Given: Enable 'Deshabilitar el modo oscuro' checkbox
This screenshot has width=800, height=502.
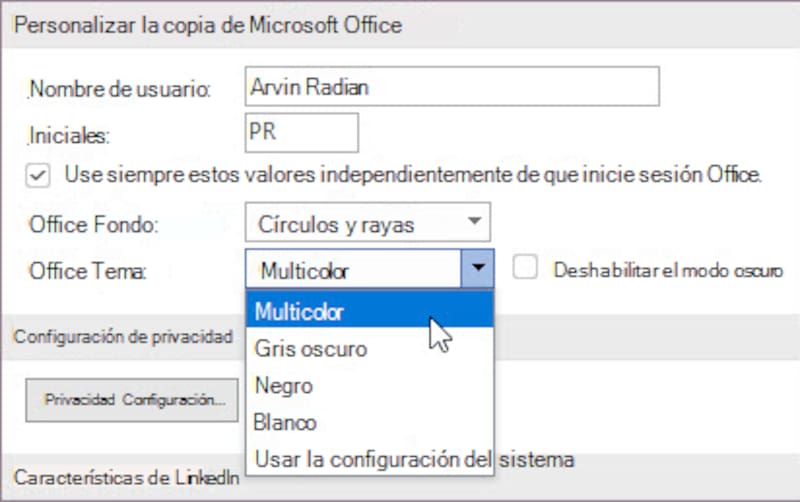Looking at the screenshot, I should (526, 268).
